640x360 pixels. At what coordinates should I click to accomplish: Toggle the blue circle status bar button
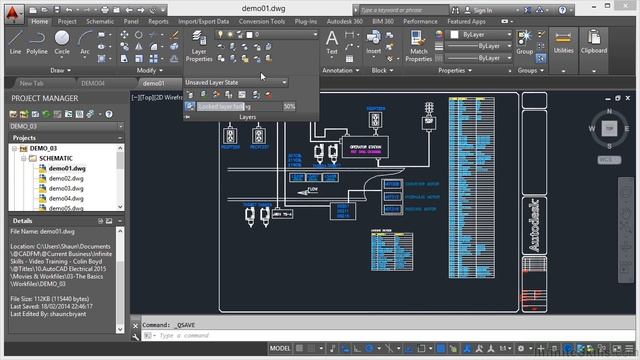tap(568, 349)
